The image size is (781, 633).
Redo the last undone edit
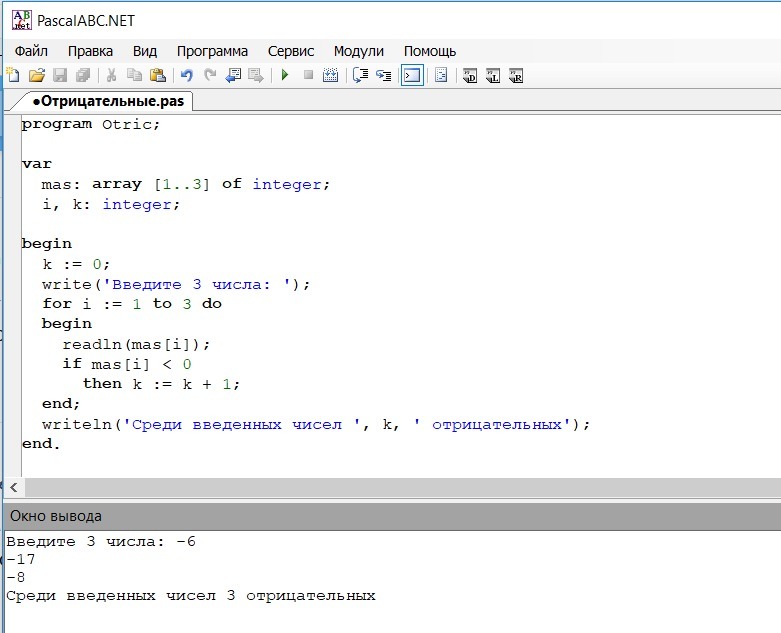(x=210, y=76)
